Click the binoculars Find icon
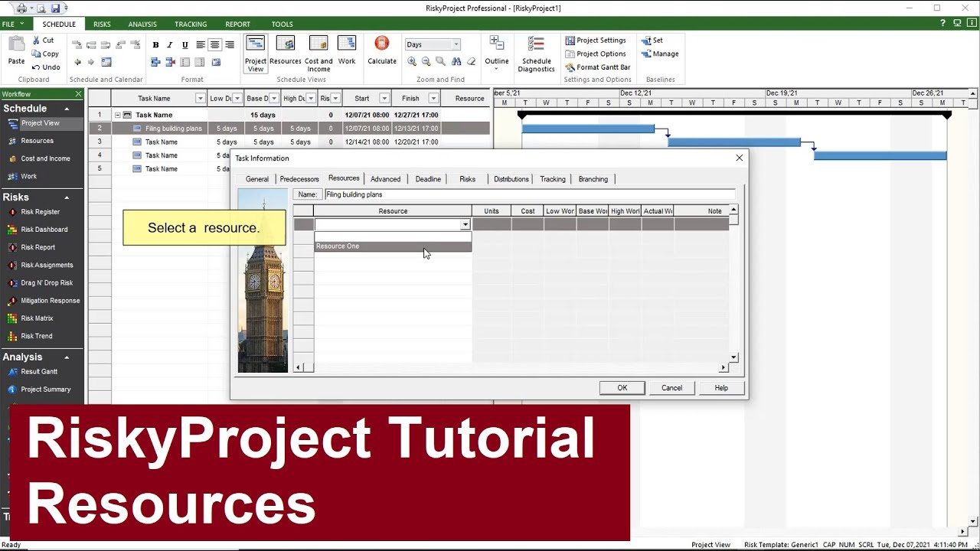 coord(456,62)
